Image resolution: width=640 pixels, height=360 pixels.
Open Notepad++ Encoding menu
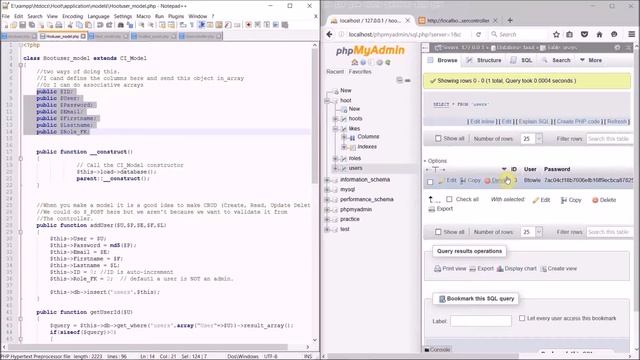pos(73,16)
